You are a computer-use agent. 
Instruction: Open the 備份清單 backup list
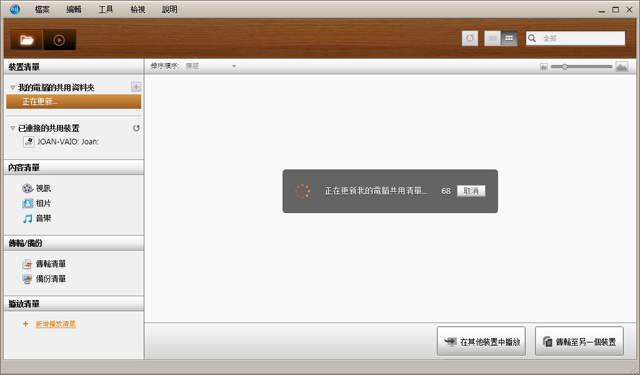click(51, 279)
